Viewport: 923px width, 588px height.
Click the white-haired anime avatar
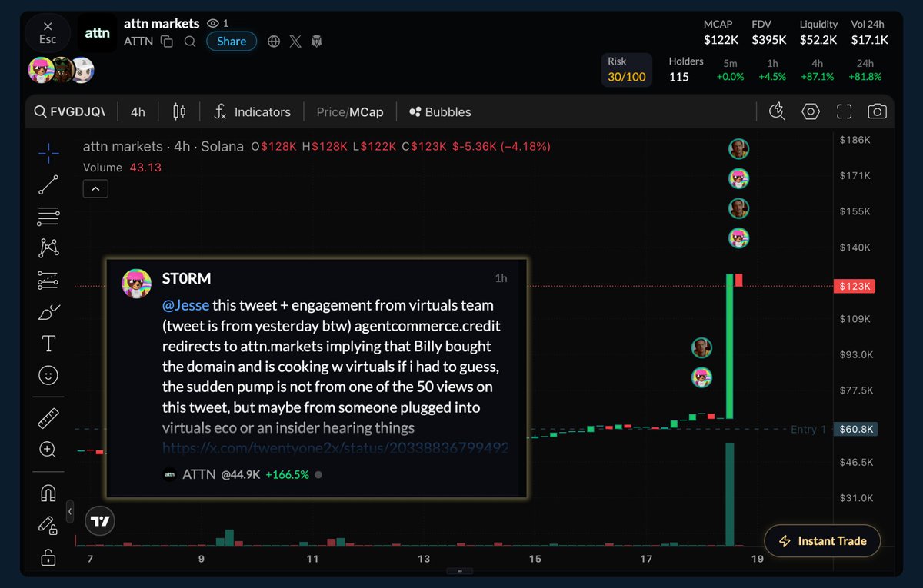click(82, 70)
